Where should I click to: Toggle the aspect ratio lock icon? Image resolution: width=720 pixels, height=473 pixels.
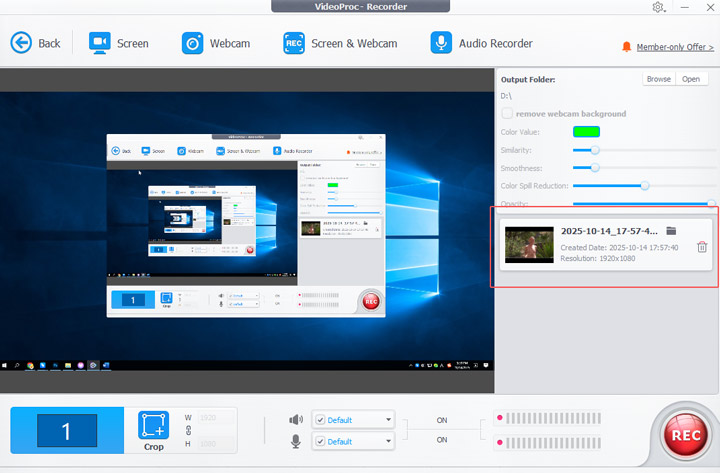coord(188,430)
